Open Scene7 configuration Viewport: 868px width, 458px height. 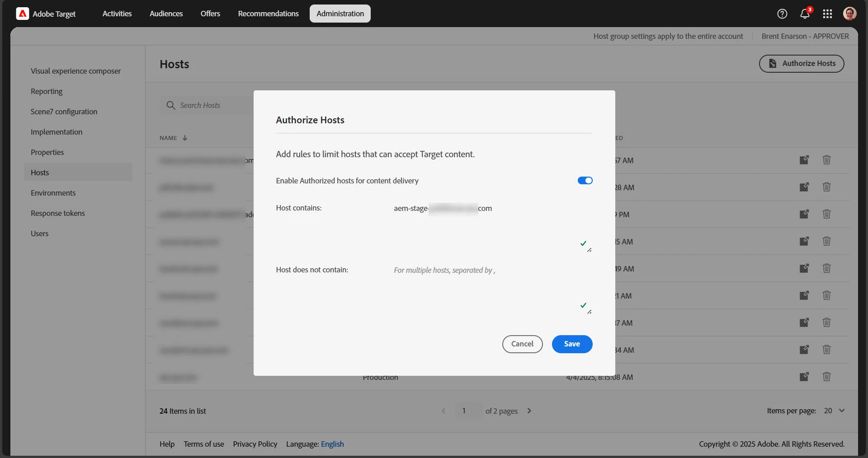[x=64, y=112]
